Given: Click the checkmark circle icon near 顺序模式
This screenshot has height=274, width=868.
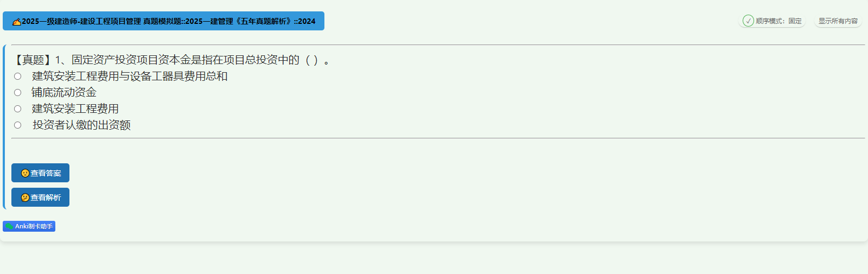Looking at the screenshot, I should pos(748,21).
